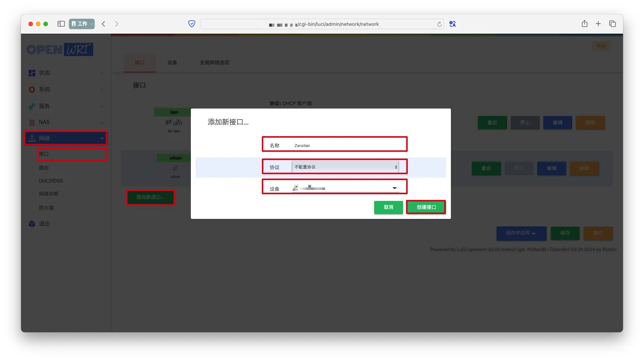Click the Safari address bar
The width and height of the screenshot is (644, 360).
click(x=322, y=24)
